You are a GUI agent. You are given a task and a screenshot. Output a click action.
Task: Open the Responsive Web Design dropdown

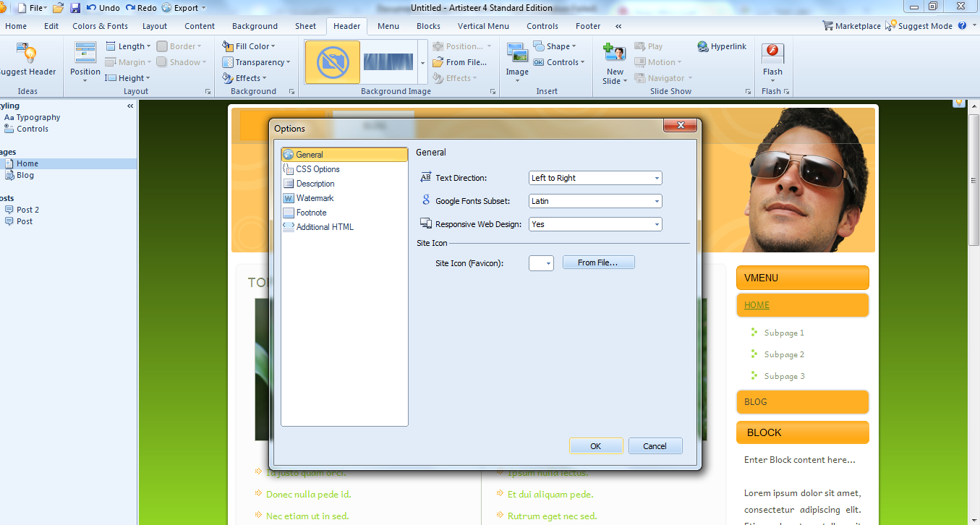tap(595, 224)
